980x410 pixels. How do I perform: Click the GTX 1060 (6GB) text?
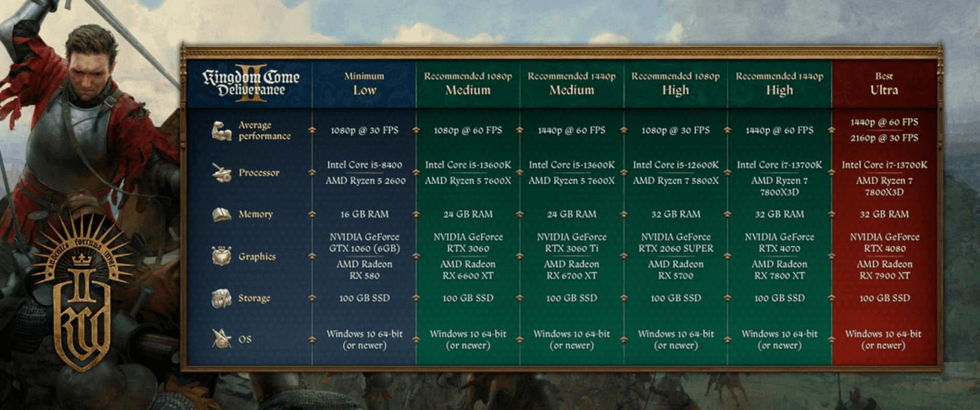tap(364, 248)
